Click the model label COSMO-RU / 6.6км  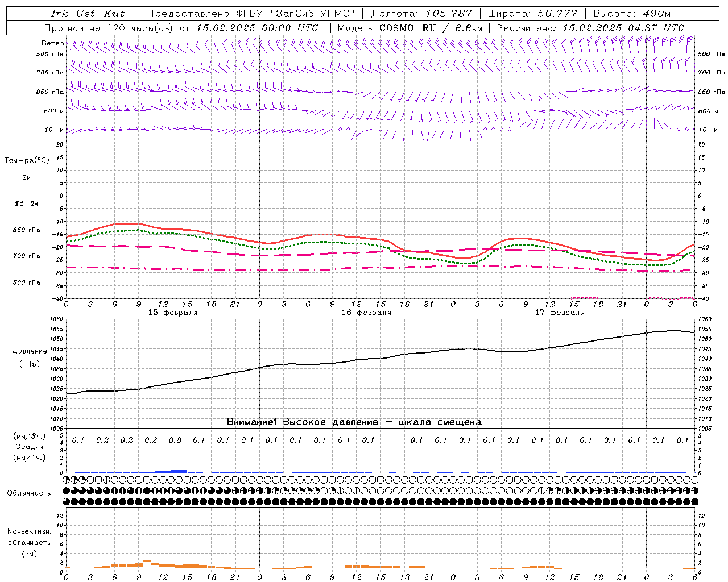[431, 28]
